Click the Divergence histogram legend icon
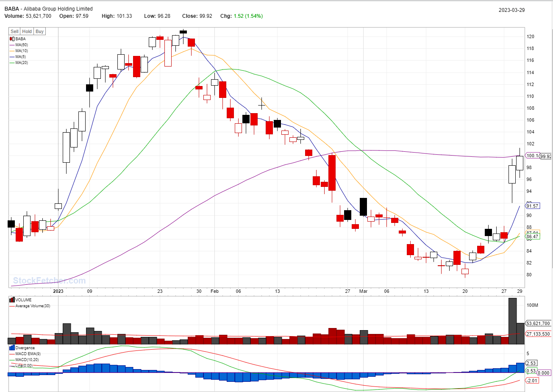This screenshot has width=553, height=392. pos(12,348)
